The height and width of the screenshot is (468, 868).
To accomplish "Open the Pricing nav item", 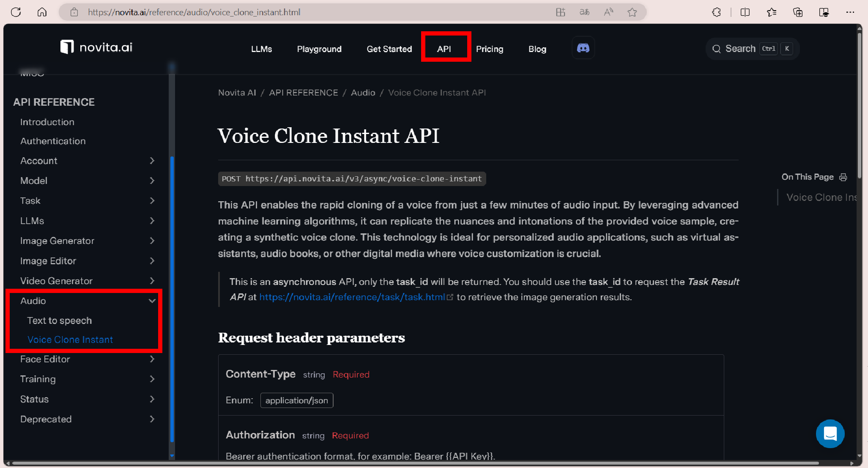I will coord(489,49).
